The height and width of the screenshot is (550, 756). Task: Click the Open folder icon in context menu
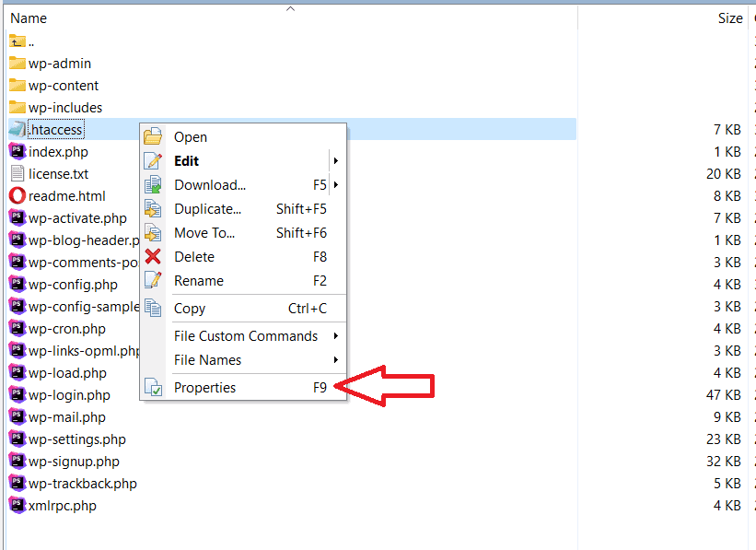153,137
